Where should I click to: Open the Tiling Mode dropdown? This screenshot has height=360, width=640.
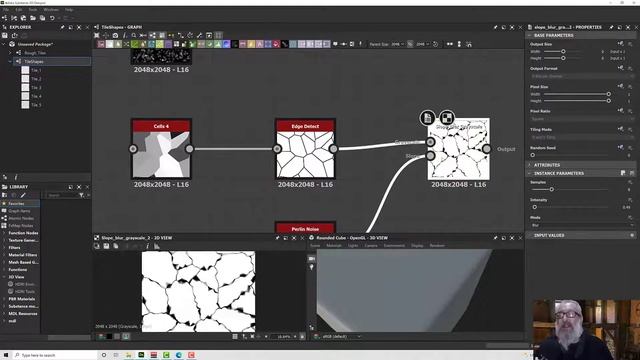[x=582, y=137]
